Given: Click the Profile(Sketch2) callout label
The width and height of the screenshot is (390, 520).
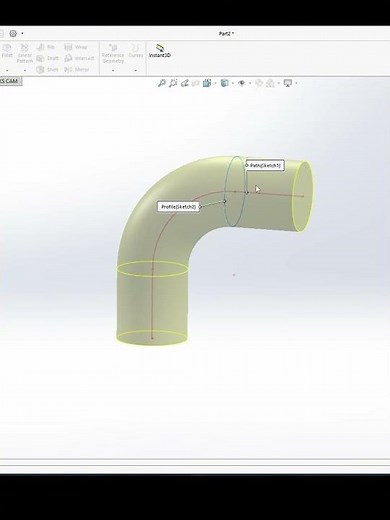Looking at the screenshot, I should [178, 207].
